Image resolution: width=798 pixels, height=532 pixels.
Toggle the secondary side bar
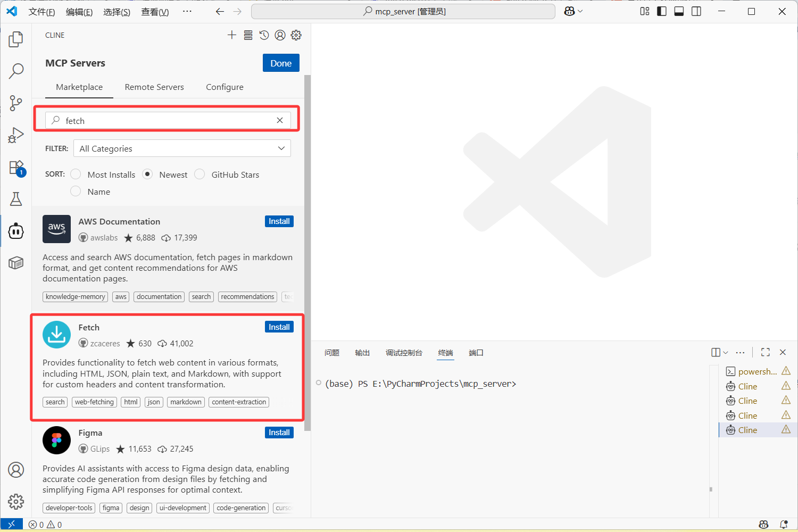pos(696,11)
